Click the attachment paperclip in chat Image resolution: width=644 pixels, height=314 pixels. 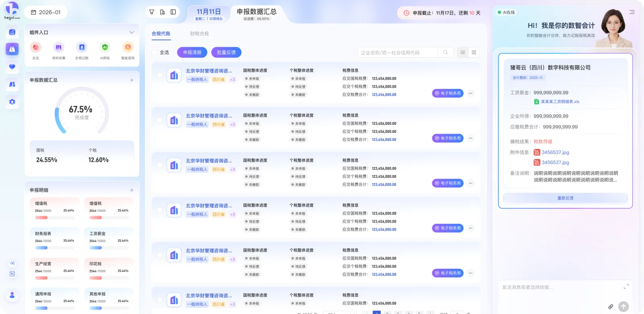pos(611,307)
